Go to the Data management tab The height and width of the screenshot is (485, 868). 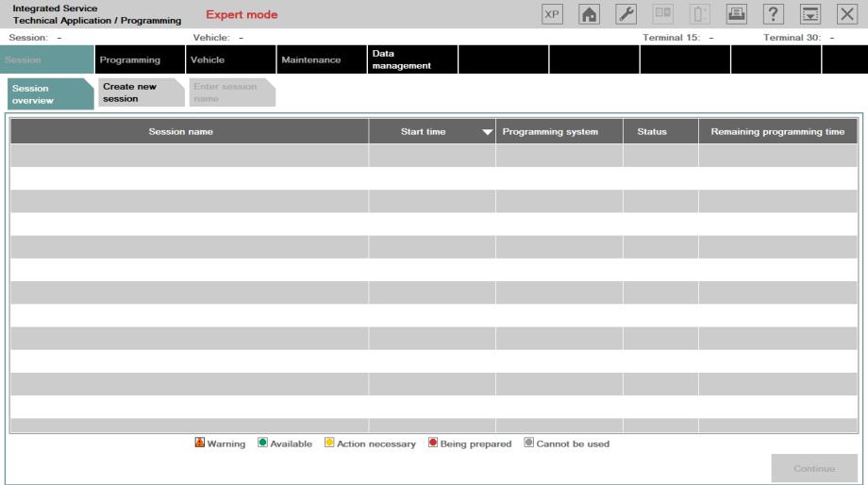(x=412, y=59)
